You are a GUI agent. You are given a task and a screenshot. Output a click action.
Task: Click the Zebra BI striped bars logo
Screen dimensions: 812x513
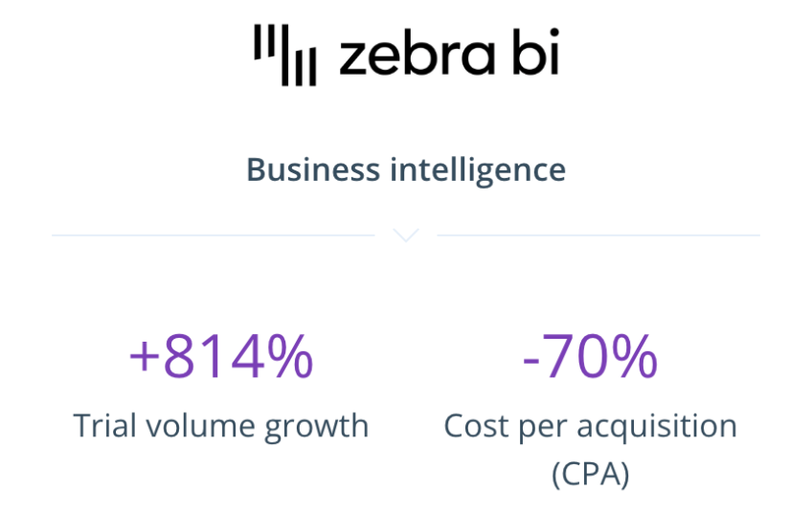284,56
